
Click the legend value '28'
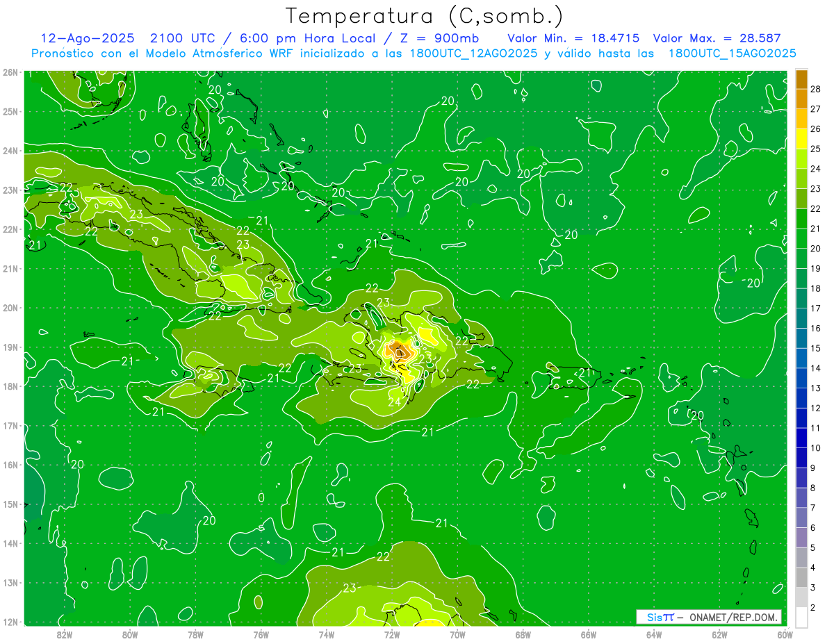815,89
